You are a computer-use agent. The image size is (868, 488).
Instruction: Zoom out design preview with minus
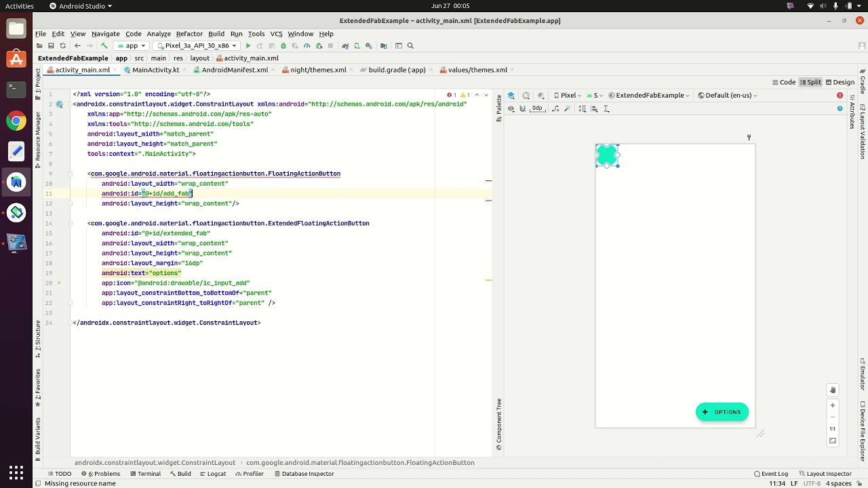click(x=833, y=417)
